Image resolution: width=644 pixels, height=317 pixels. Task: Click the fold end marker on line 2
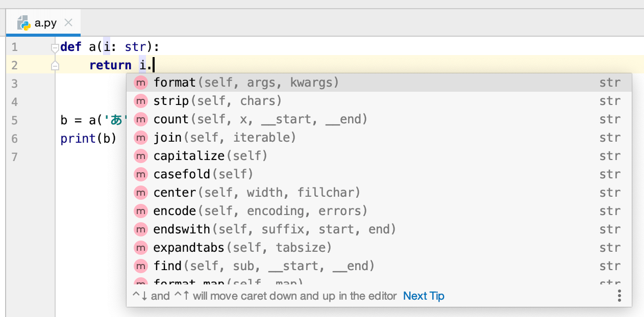[x=55, y=66]
